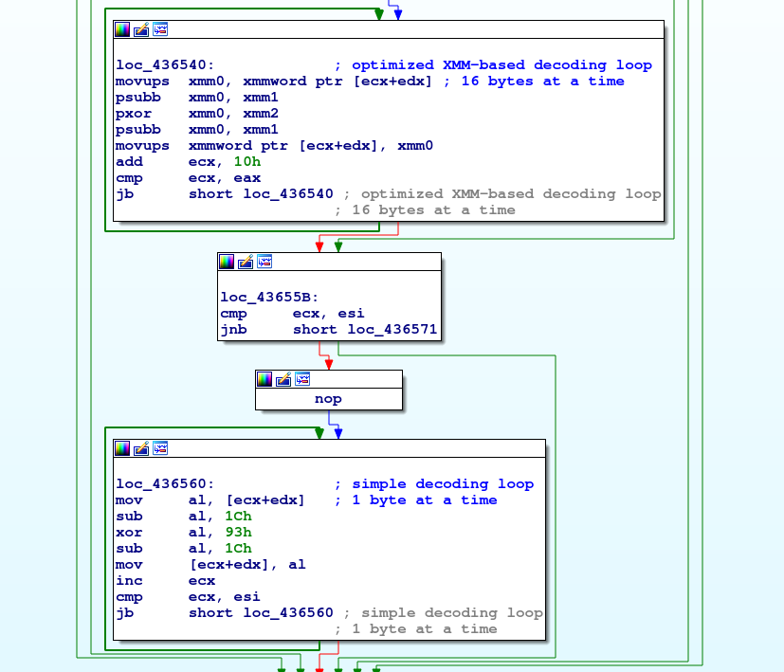The image size is (784, 672).
Task: Click edit comment icon on loc_436560 block
Action: (141, 448)
